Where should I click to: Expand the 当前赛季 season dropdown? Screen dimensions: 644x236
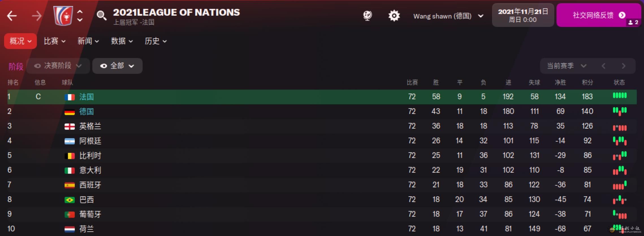point(566,66)
